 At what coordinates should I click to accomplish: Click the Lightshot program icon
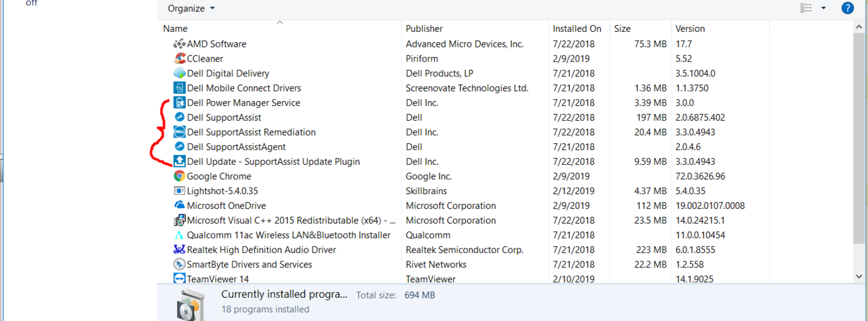[180, 191]
